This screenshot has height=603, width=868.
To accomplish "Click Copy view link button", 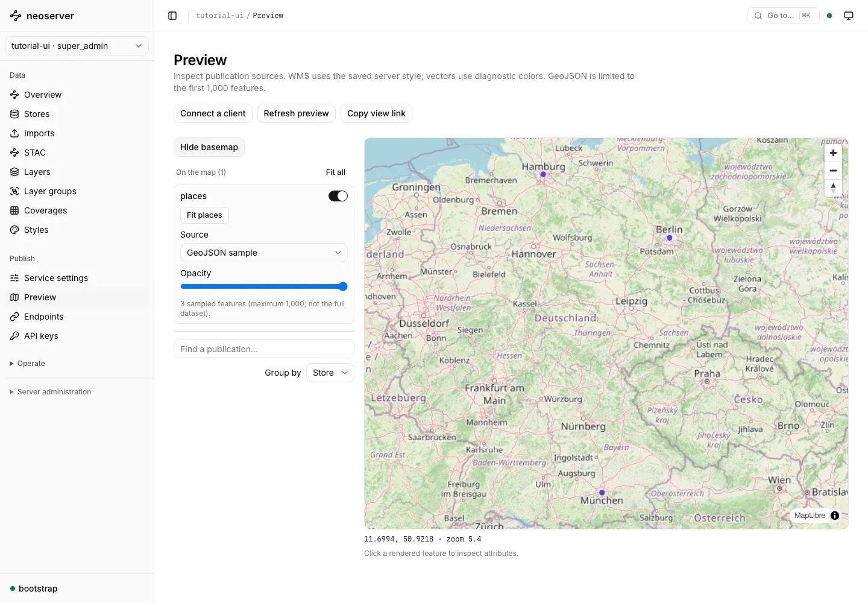I will click(x=376, y=113).
